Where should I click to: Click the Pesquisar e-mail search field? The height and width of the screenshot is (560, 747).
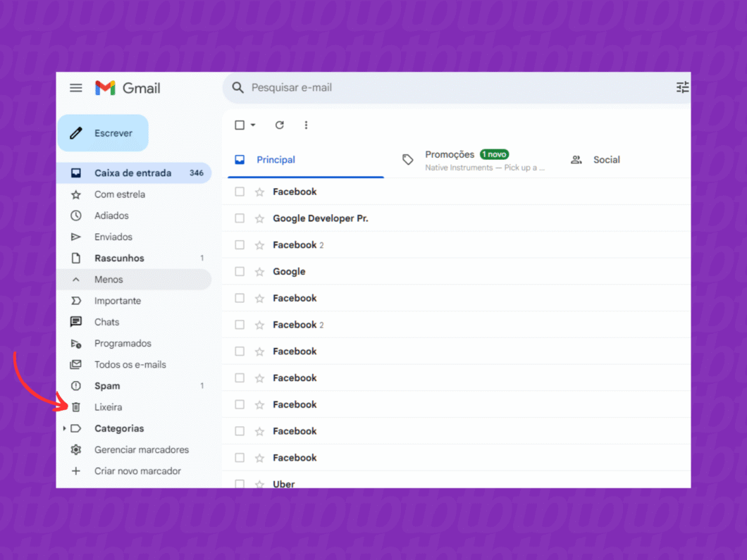(x=457, y=87)
